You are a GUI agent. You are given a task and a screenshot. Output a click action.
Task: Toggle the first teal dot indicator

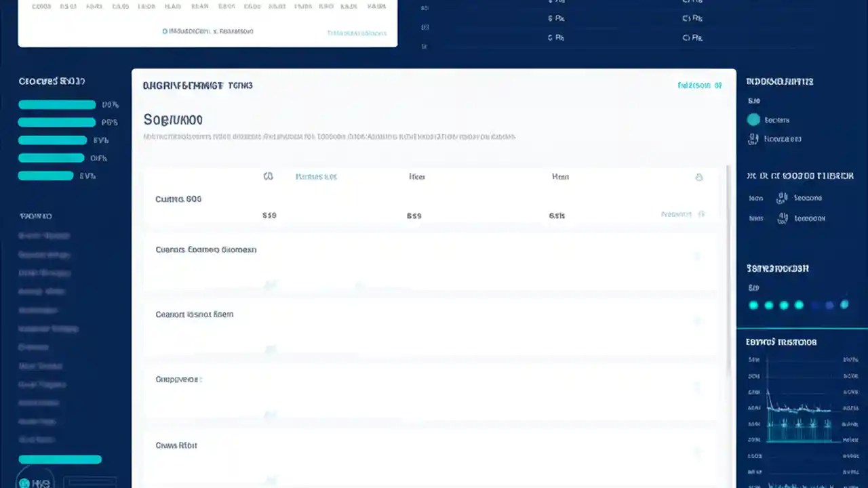coord(753,305)
